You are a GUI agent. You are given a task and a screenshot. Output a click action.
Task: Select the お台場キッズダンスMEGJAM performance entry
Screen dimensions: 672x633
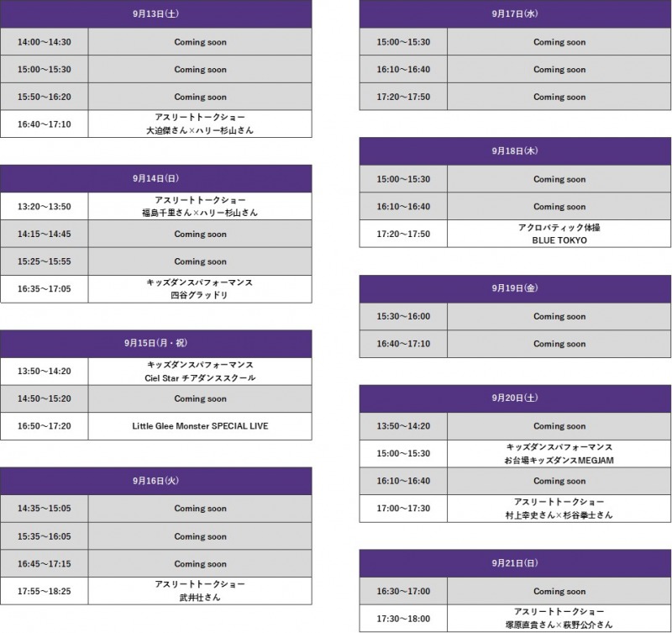(559, 454)
